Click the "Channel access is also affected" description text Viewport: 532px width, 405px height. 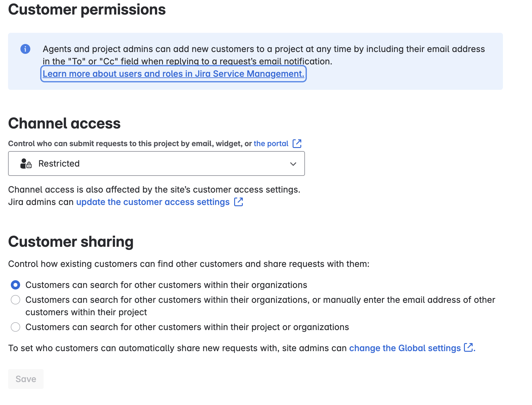[154, 189]
